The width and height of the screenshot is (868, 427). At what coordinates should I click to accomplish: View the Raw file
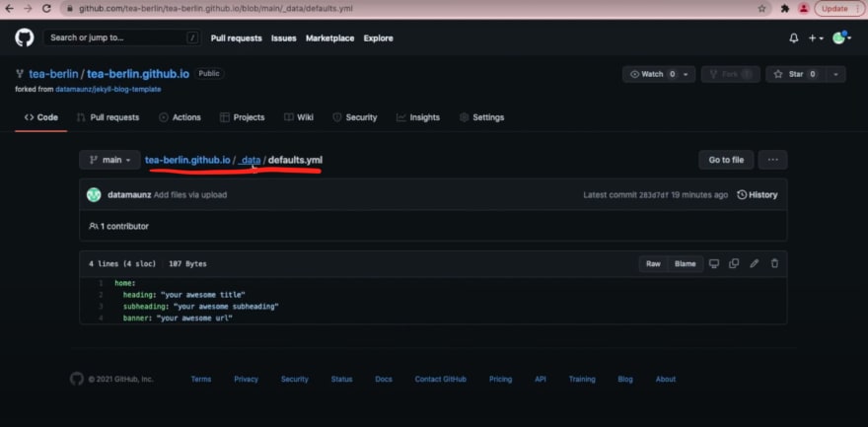[653, 264]
